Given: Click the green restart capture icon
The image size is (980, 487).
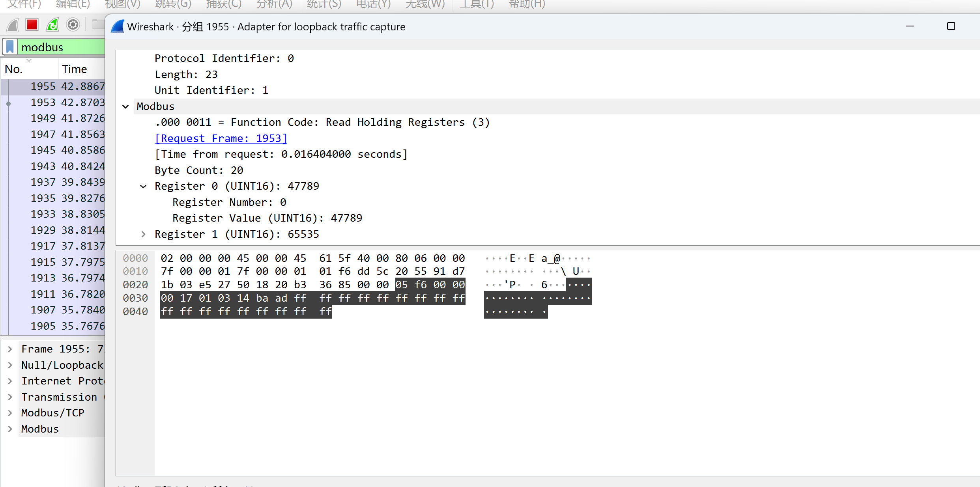Looking at the screenshot, I should coord(52,25).
